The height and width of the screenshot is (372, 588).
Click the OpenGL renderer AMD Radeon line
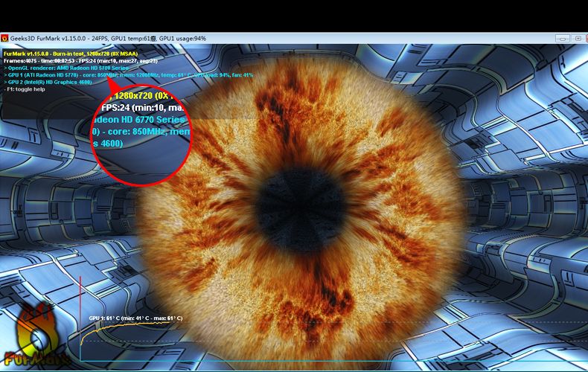[66, 68]
